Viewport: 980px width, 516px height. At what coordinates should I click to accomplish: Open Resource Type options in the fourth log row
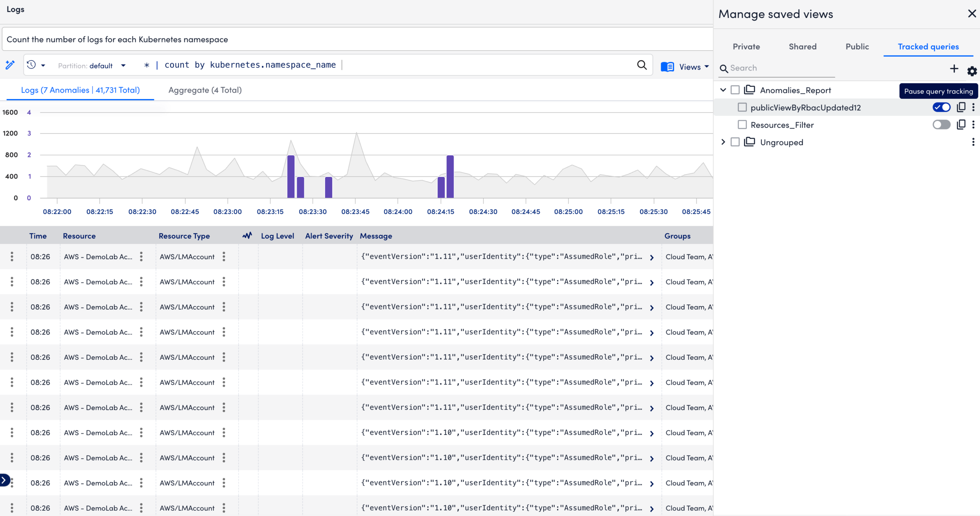tap(224, 332)
